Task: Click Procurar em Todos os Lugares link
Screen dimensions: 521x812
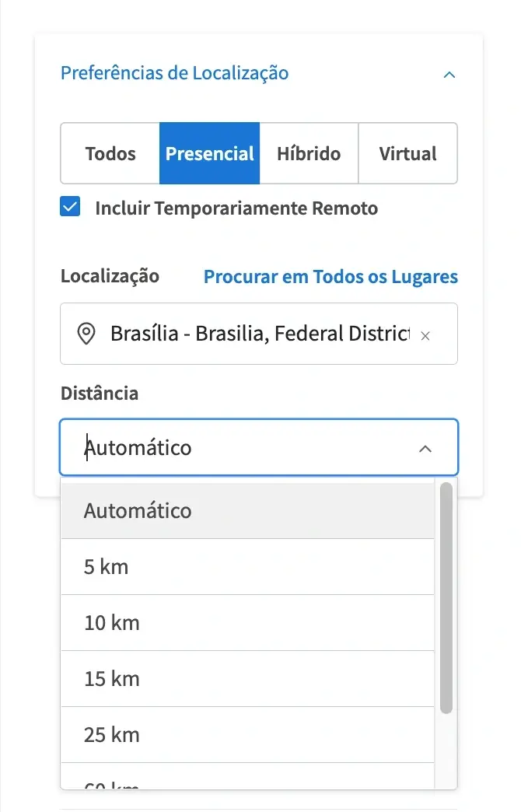Action: (x=330, y=277)
